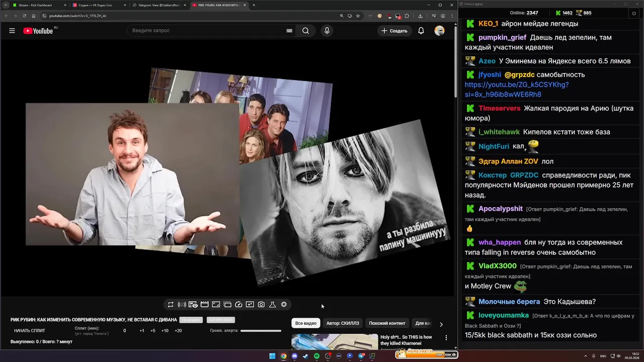Add +20 minutes to split
Image resolution: width=644 pixels, height=362 pixels.
tap(178, 331)
